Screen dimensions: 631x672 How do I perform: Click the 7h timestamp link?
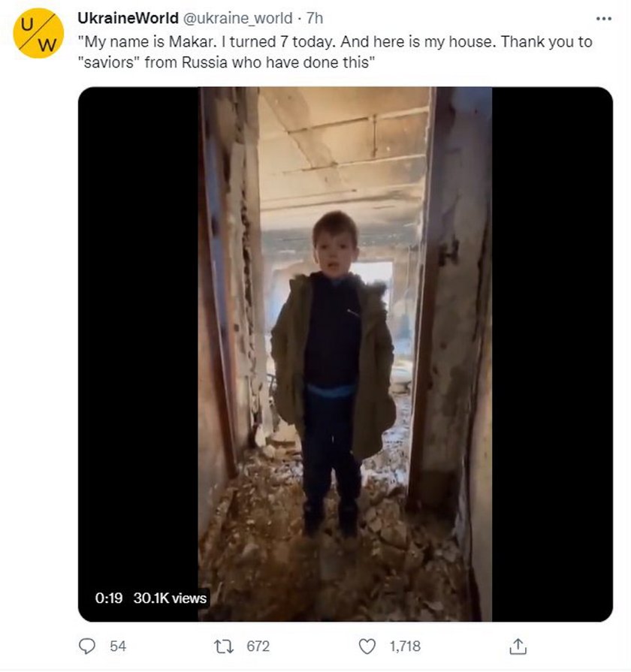[x=315, y=18]
